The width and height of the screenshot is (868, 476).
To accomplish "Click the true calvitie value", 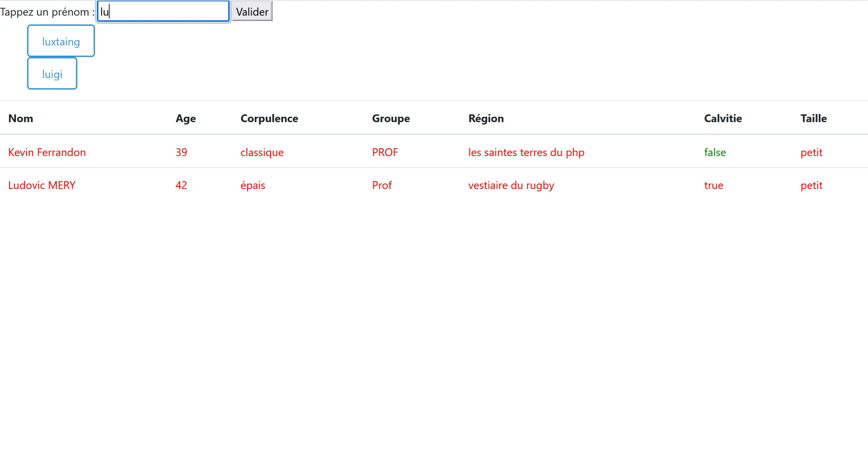I will tap(713, 185).
